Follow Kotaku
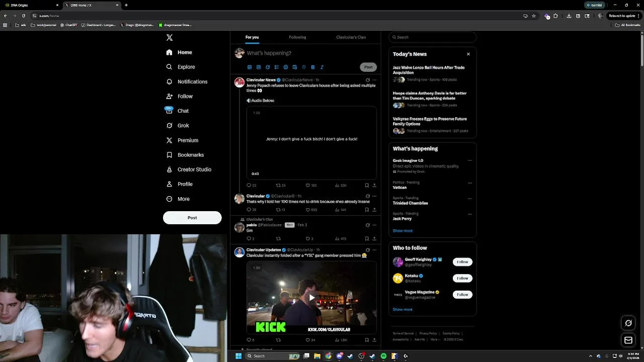 coord(462,278)
